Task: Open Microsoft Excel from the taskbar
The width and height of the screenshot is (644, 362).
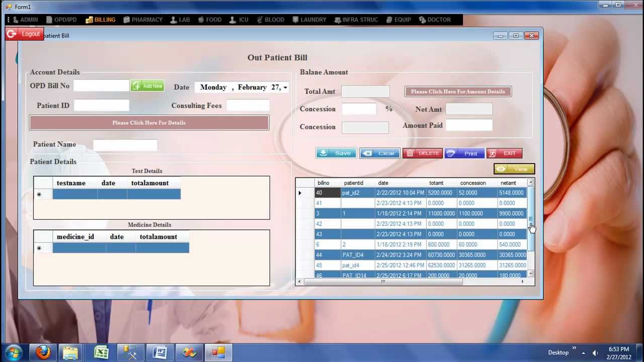Action: click(x=101, y=352)
